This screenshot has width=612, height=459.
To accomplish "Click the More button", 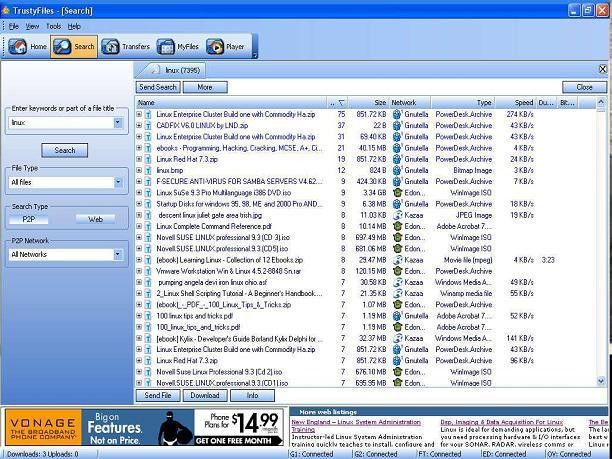I will [x=205, y=87].
